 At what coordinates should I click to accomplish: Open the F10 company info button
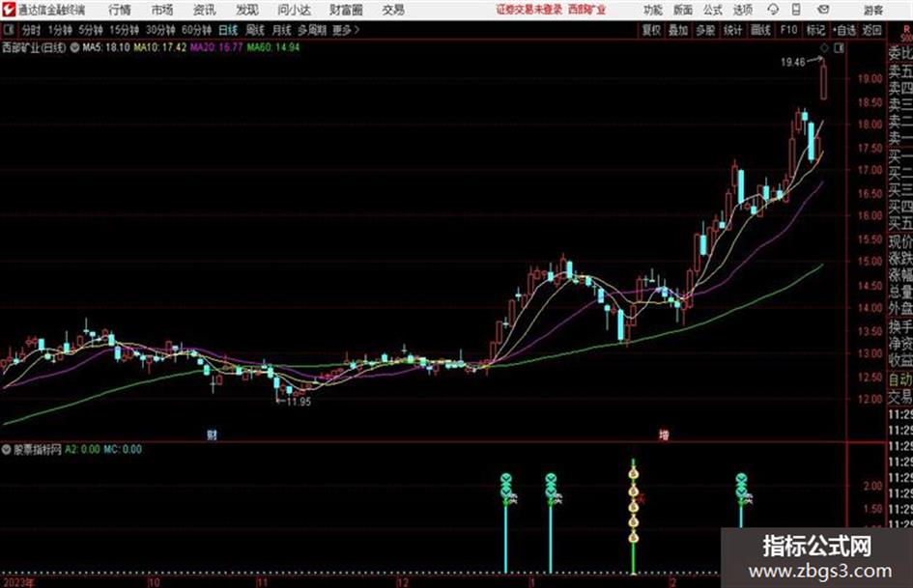[788, 30]
